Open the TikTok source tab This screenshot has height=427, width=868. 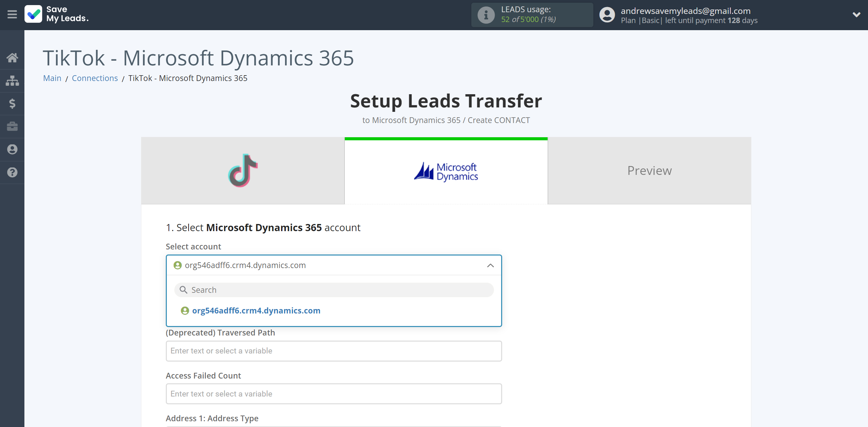[243, 170]
